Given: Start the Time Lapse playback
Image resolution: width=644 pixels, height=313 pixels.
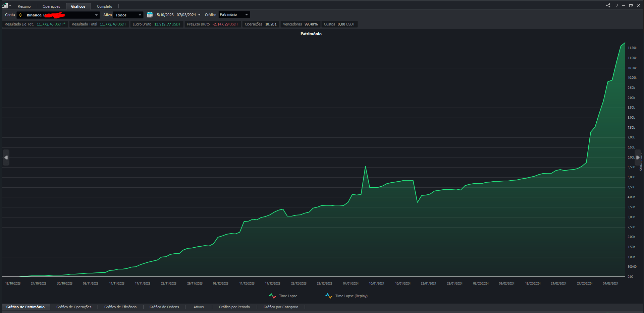Looking at the screenshot, I should [288, 296].
